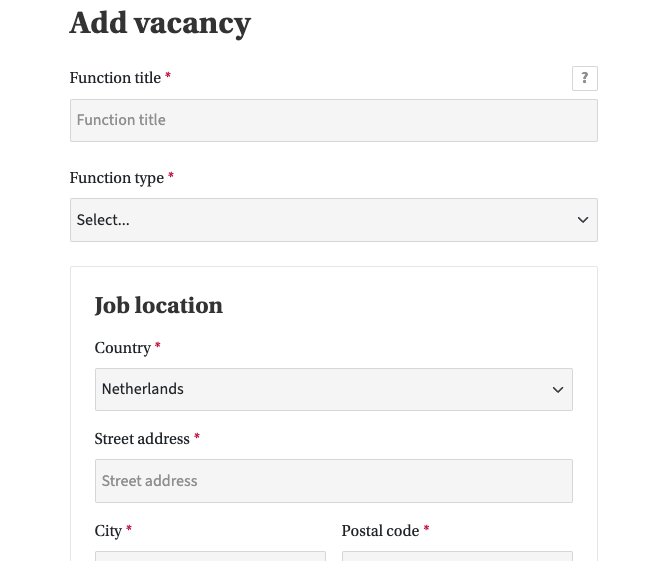Open the Country dropdown showing Netherlands
Screen dimensions: 669x561
coord(320,389)
